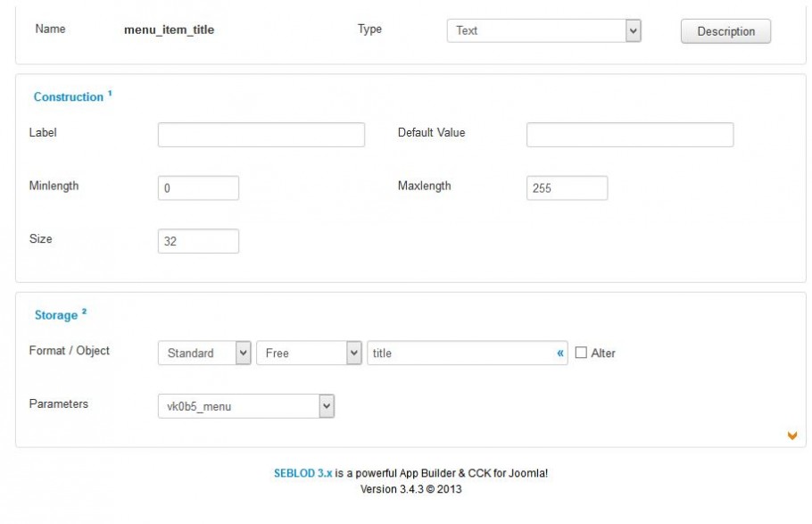
Task: Expand the Free object dropdown
Action: click(x=309, y=353)
